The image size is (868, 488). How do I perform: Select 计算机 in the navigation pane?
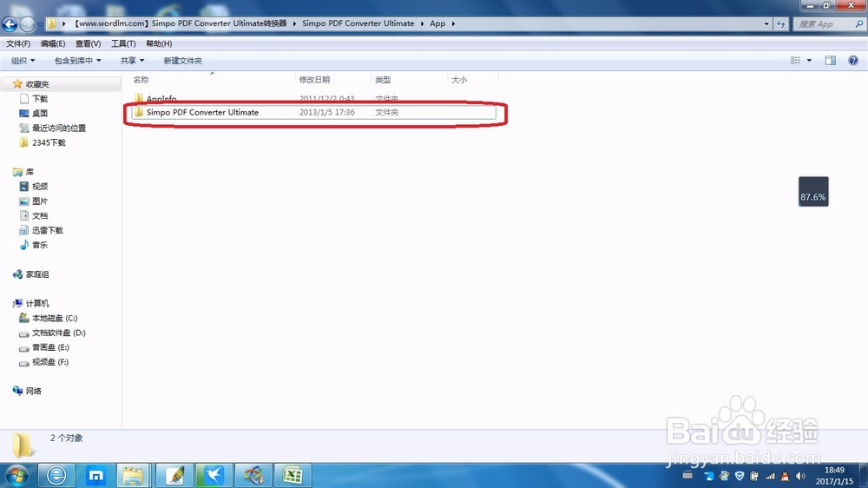(37, 303)
